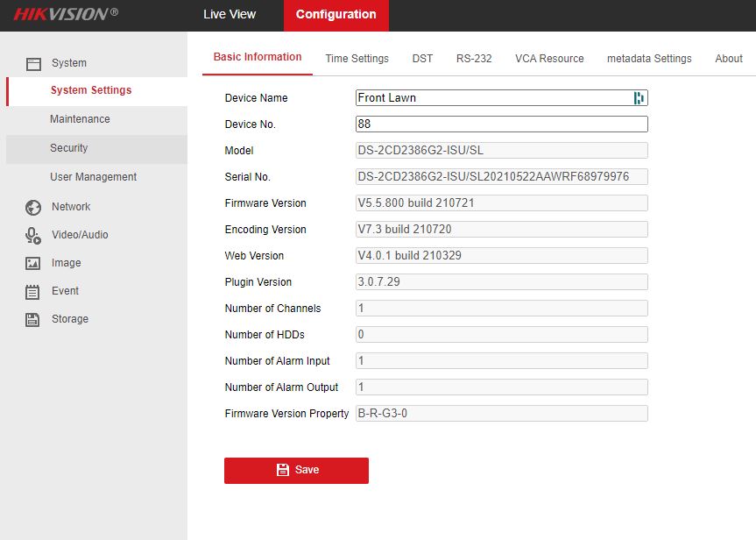
Task: Click the Video/Audio microphone icon
Action: 33,235
